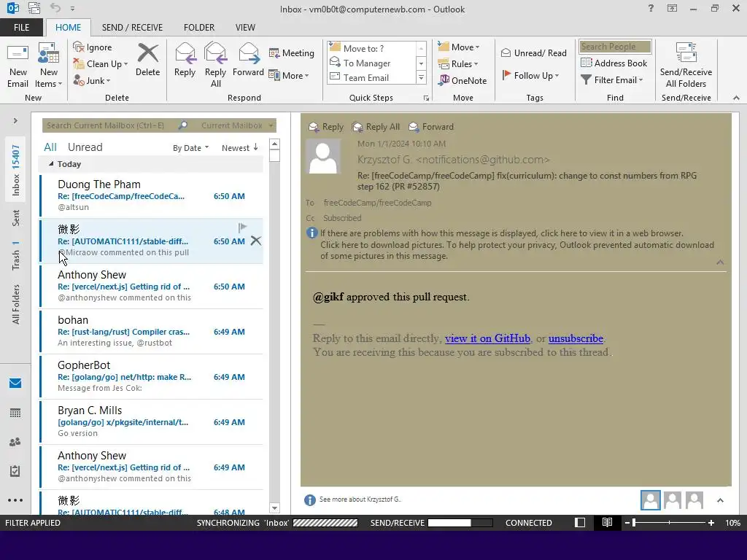Open the Calendar view icon
747x560 pixels.
pos(15,413)
